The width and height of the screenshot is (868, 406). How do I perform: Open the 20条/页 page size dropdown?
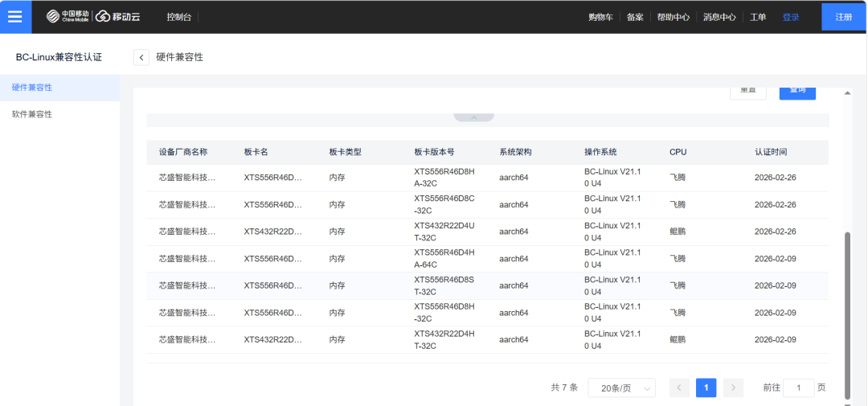point(621,388)
